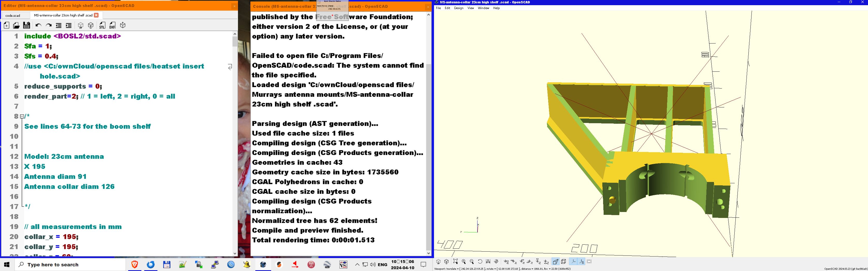This screenshot has width=868, height=271.
Task: Click Render icon in editor toolbar
Action: pyautogui.click(x=91, y=26)
